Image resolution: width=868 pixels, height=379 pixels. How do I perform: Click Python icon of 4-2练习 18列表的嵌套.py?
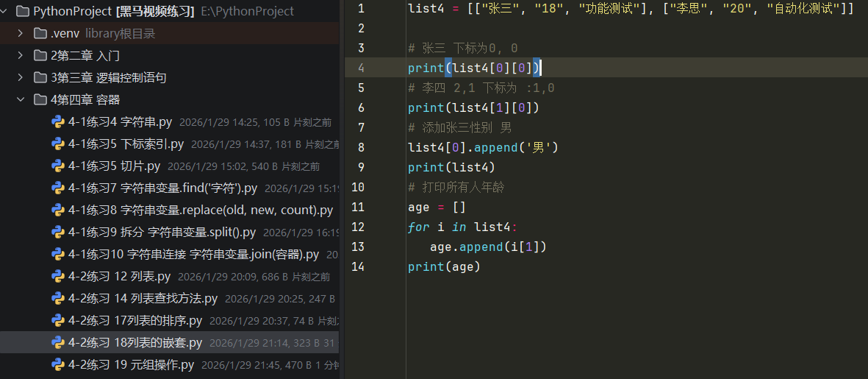58,342
